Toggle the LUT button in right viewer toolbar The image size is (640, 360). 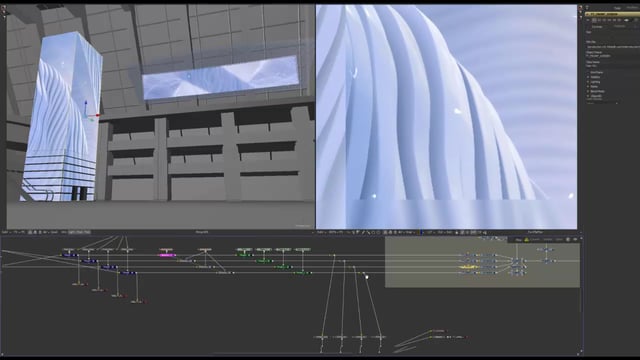click(x=431, y=232)
